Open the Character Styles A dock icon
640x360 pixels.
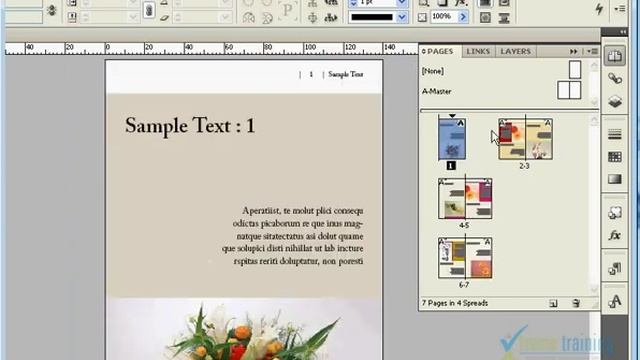pyautogui.click(x=615, y=301)
